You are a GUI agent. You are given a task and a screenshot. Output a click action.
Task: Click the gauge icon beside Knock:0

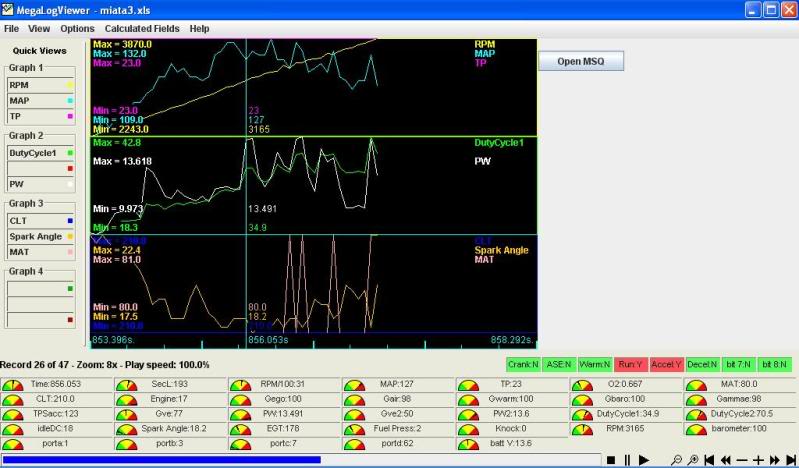[x=468, y=430]
